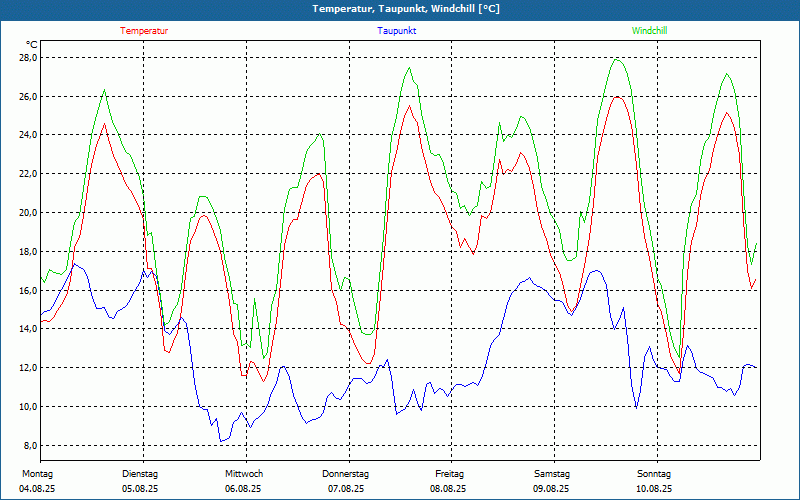Screen dimensions: 800x500
Task: Select the 07.08.25 date label
Action: tap(345, 489)
